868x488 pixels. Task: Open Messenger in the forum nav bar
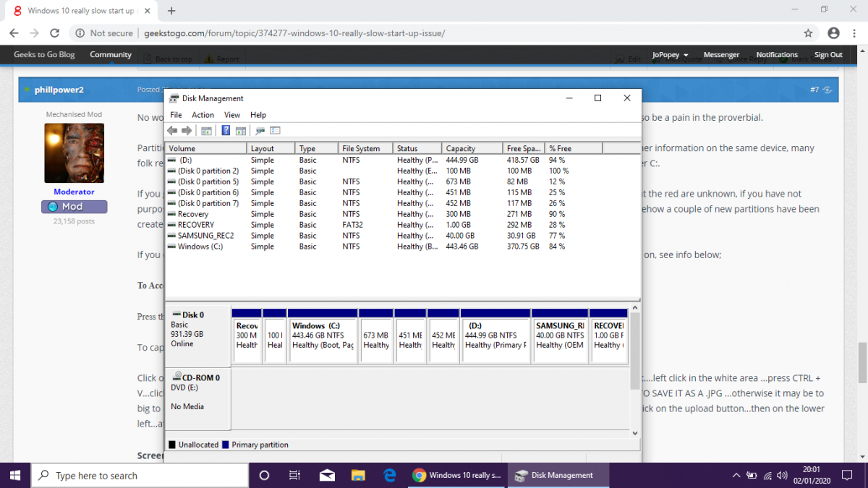click(721, 55)
